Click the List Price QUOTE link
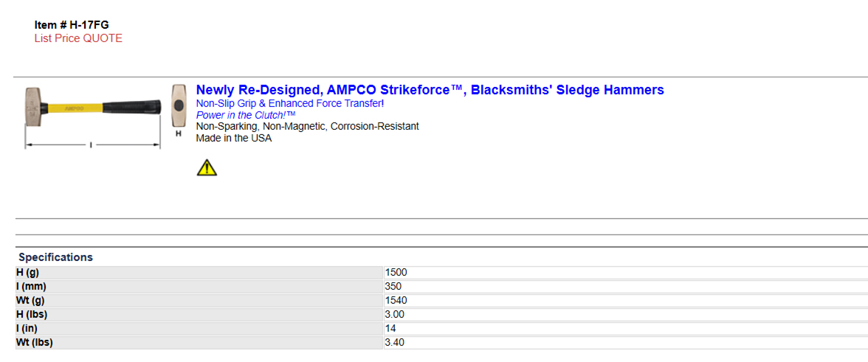The height and width of the screenshot is (362, 868). coord(78,38)
